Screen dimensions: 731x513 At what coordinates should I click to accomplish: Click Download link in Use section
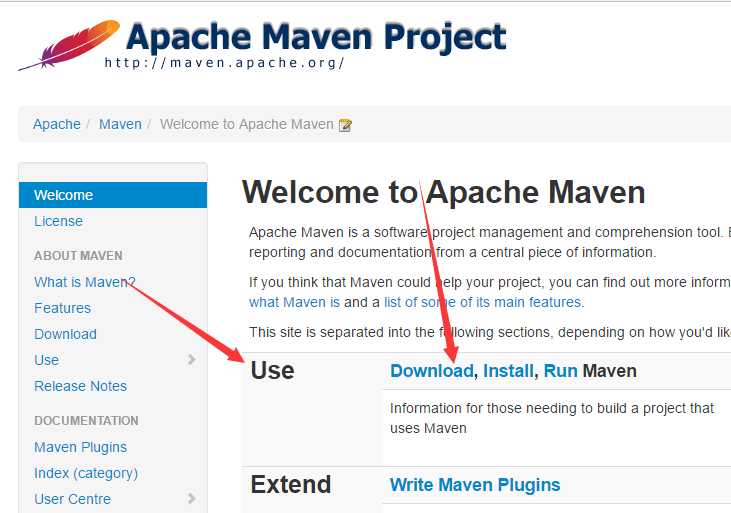pos(432,371)
